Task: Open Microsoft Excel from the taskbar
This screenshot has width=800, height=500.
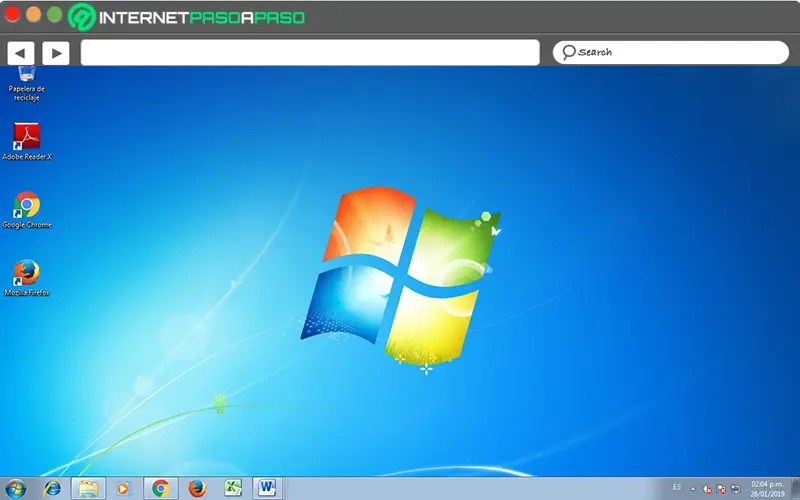Action: (233, 488)
